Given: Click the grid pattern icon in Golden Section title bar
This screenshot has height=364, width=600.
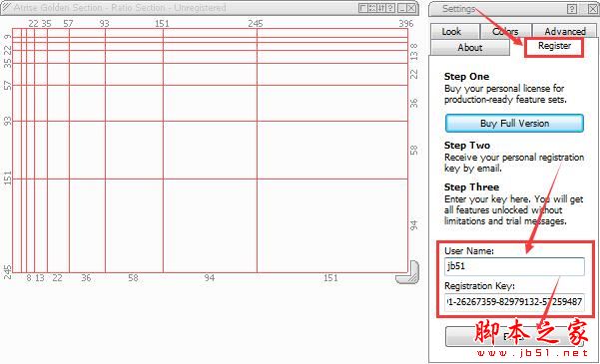Looking at the screenshot, I should point(372,8).
